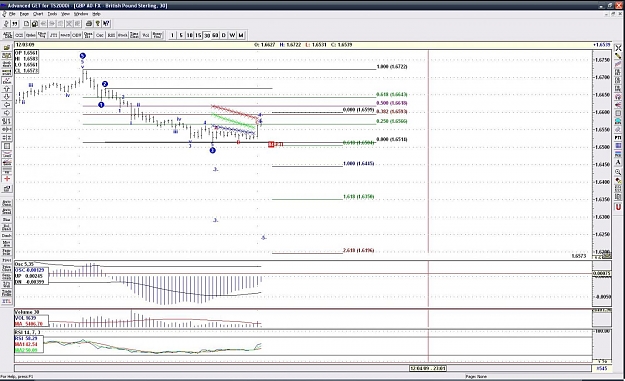Select the magnifier zoom tool

click(618, 172)
